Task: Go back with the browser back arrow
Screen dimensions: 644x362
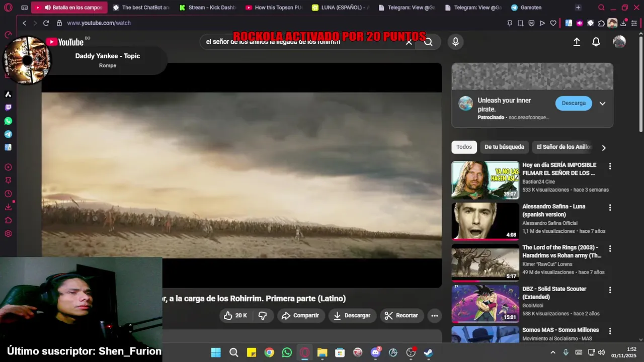Action: pos(24,23)
